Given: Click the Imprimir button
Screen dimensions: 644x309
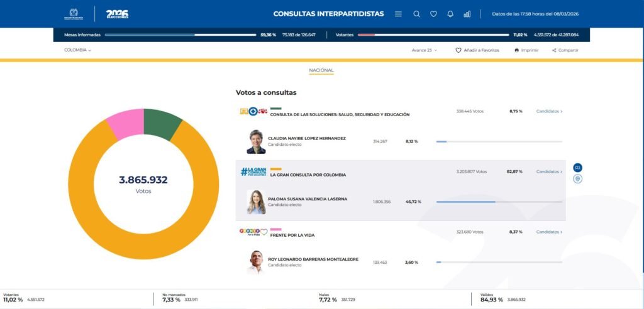Looking at the screenshot, I should click(526, 50).
